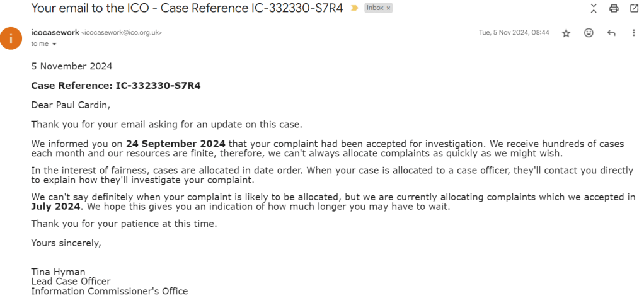Click the timestamp Tue, 5 Nov 2024, 08:44
Image resolution: width=644 pixels, height=298 pixels.
(514, 33)
